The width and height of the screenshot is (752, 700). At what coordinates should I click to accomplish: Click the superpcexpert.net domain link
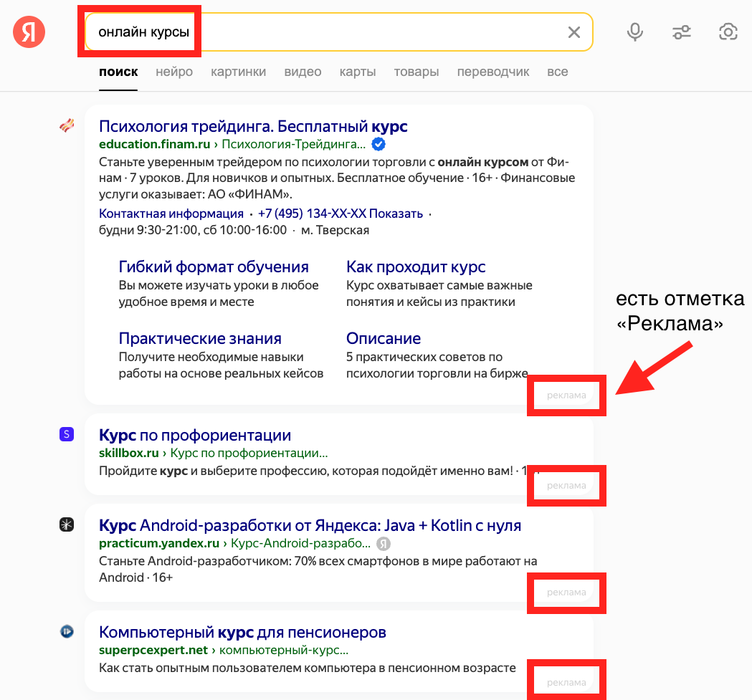(x=153, y=650)
